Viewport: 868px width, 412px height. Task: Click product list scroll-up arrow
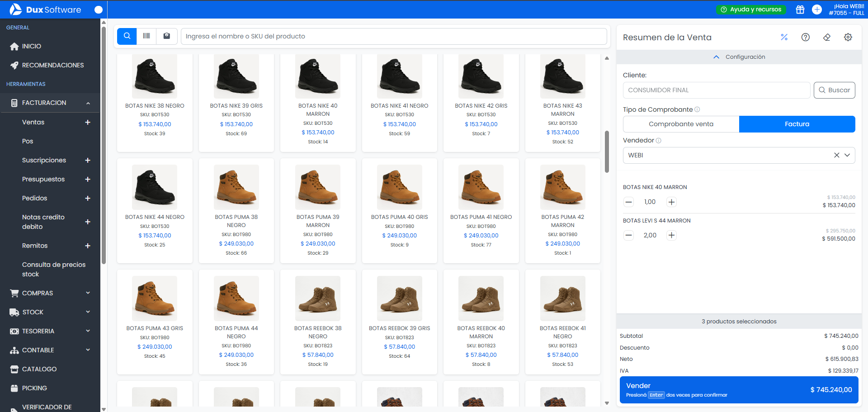pyautogui.click(x=607, y=58)
